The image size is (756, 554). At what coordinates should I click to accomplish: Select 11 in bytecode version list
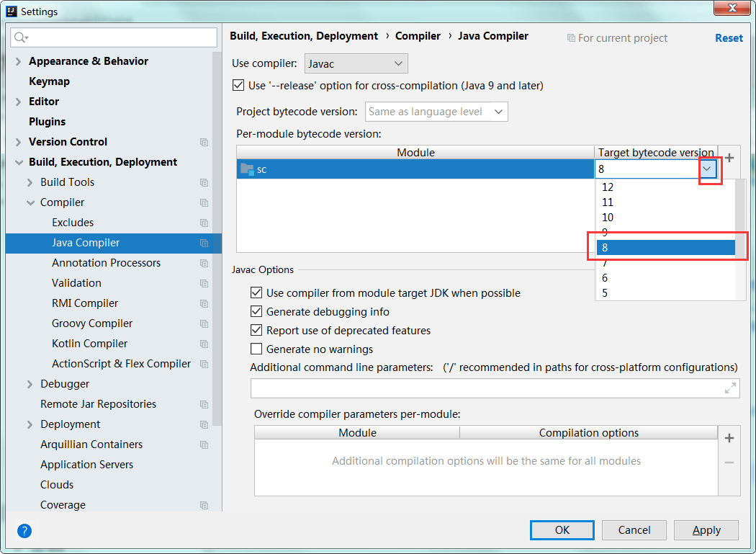pyautogui.click(x=666, y=202)
